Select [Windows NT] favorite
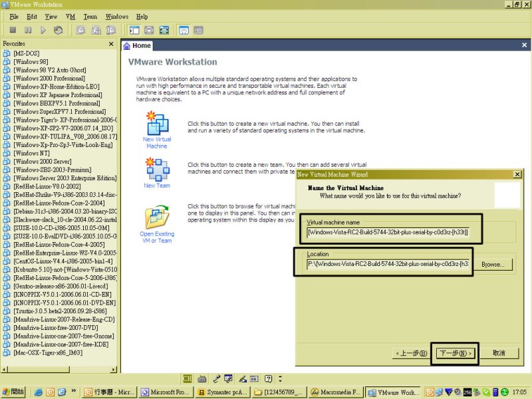The width and height of the screenshot is (532, 399). [x=31, y=153]
